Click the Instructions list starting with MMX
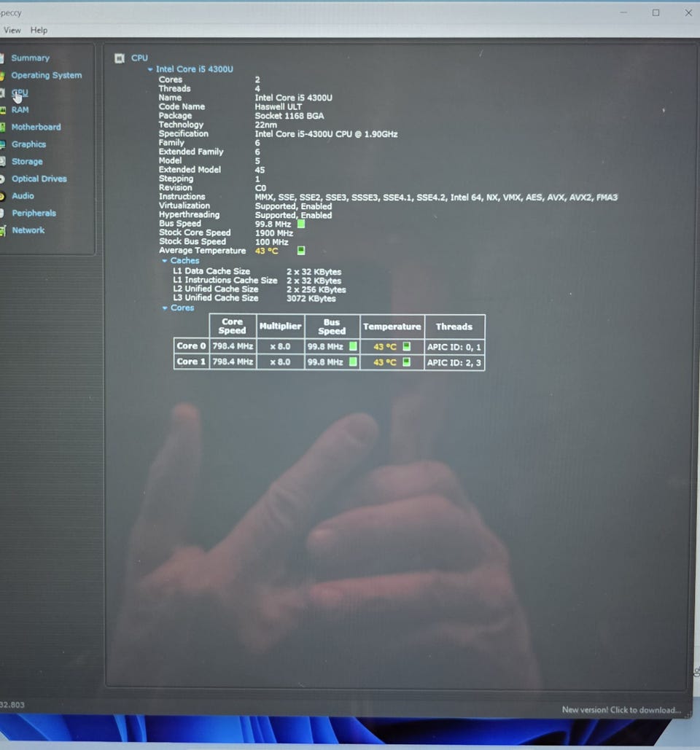The height and width of the screenshot is (750, 700). [436, 197]
